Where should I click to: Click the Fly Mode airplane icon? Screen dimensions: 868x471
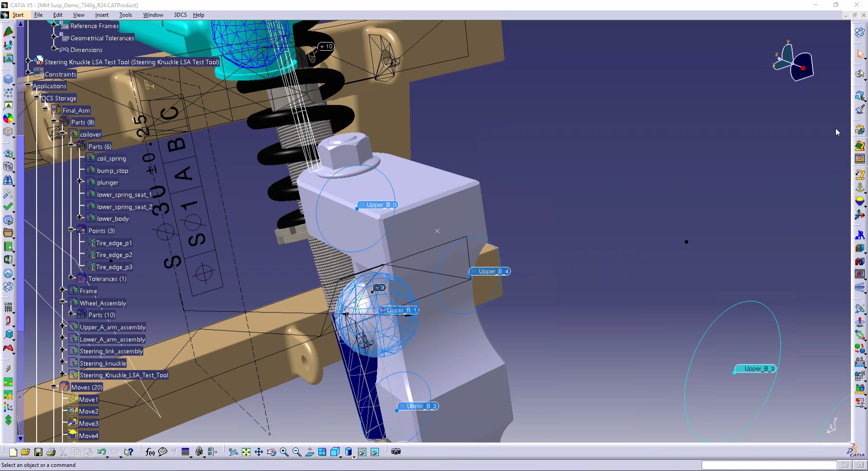[x=233, y=452]
